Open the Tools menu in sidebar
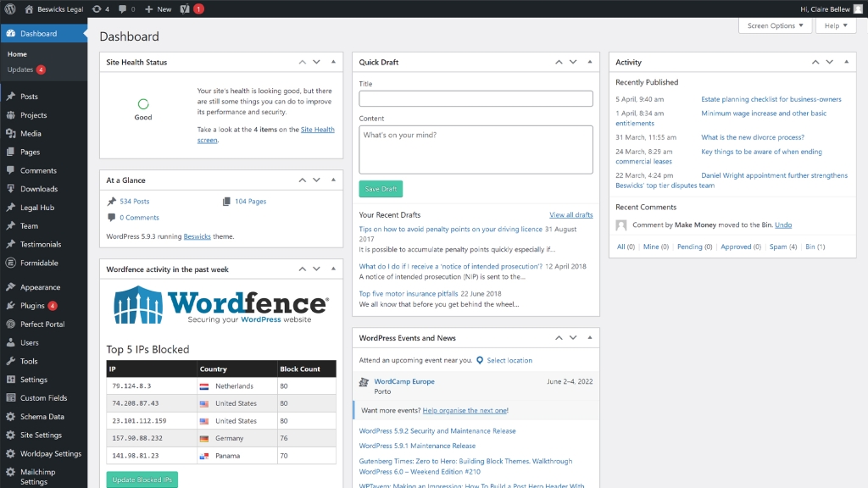This screenshot has width=868, height=488. (x=29, y=361)
